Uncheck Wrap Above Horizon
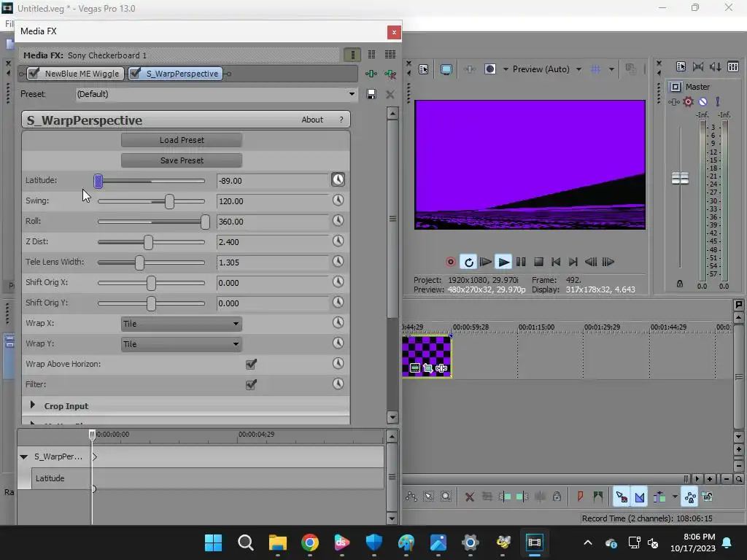 [x=251, y=365]
